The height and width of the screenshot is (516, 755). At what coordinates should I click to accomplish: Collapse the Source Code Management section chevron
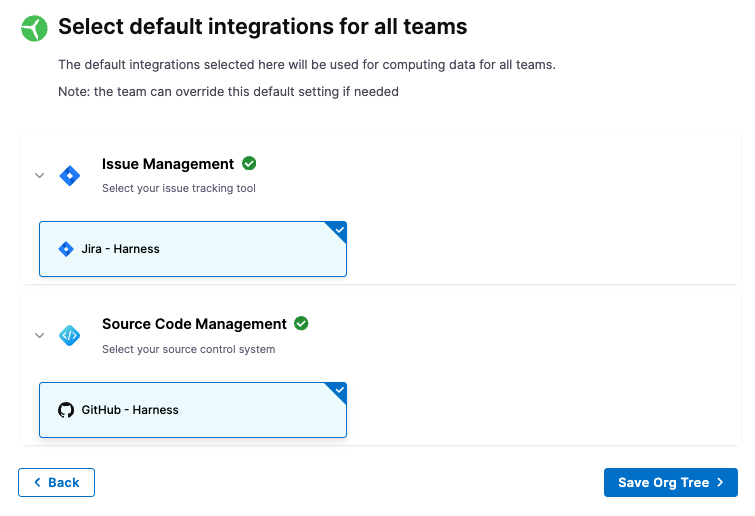(x=40, y=336)
